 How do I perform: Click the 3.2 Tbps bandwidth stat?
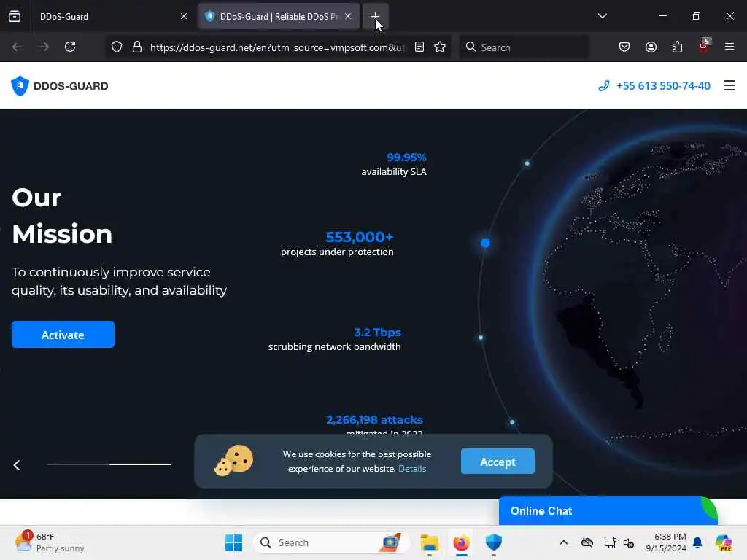(x=335, y=339)
